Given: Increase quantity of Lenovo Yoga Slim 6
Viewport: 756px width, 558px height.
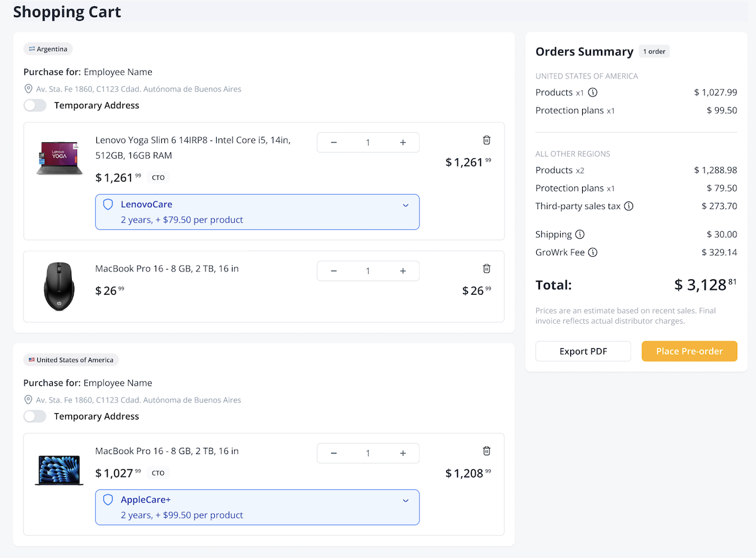Looking at the screenshot, I should [403, 142].
